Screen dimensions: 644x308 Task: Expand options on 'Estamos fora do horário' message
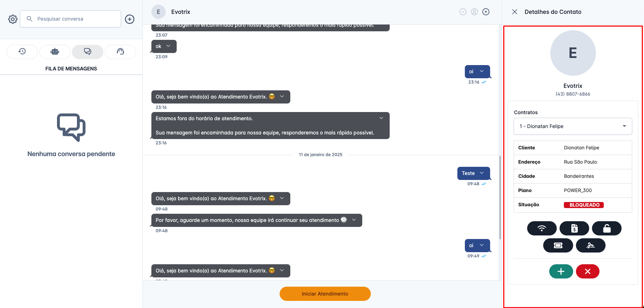[381, 118]
